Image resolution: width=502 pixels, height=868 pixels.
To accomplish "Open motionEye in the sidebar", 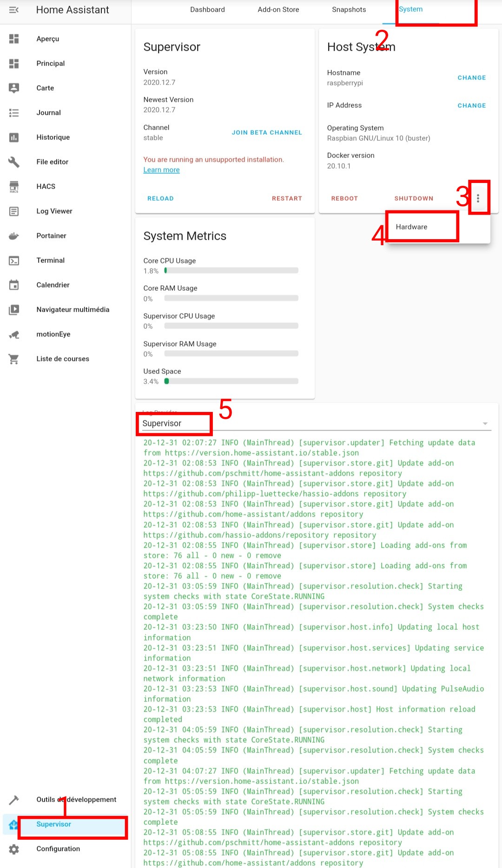I will 66,334.
